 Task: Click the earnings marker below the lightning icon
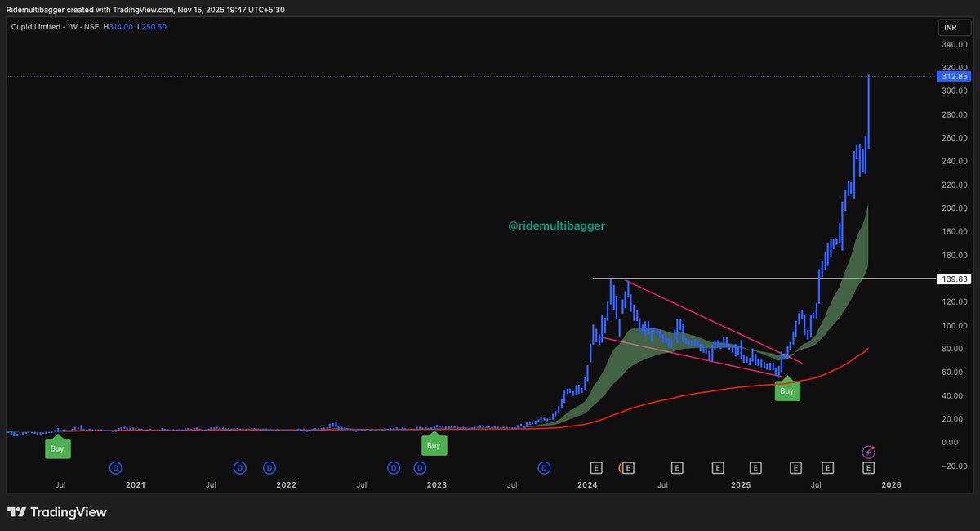pos(869,468)
